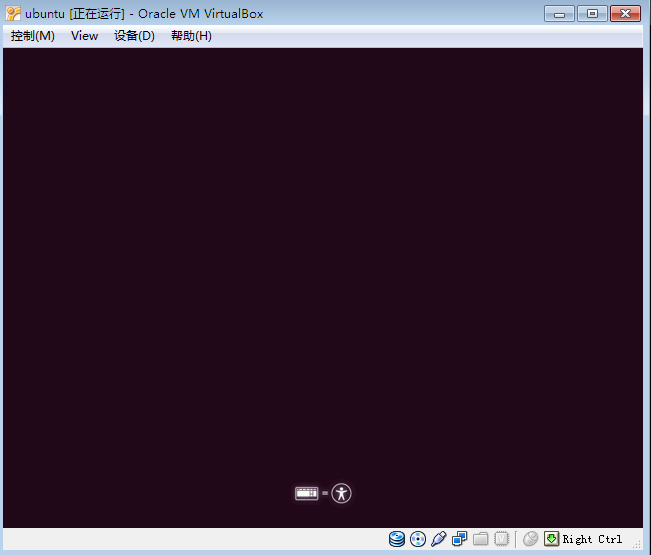Click the green keyboard capture arrow icon
Image resolution: width=651 pixels, height=555 pixels.
point(552,539)
